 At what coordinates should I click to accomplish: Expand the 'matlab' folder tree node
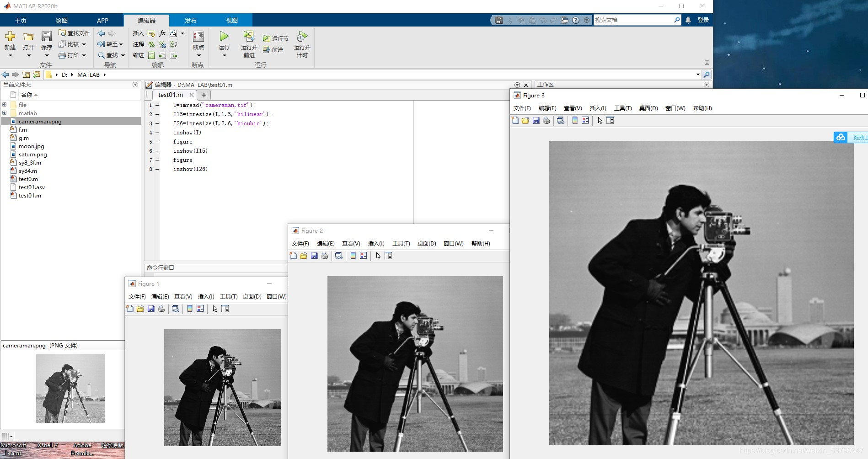[5, 113]
